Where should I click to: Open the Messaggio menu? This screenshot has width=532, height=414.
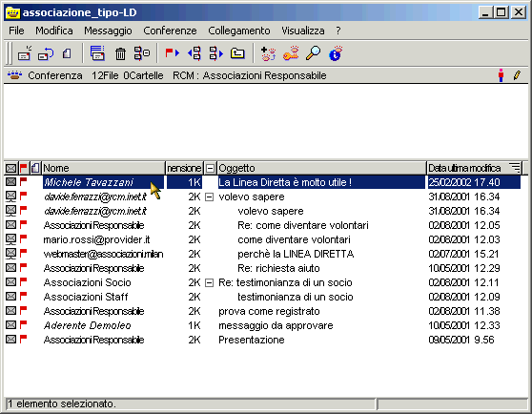(108, 31)
